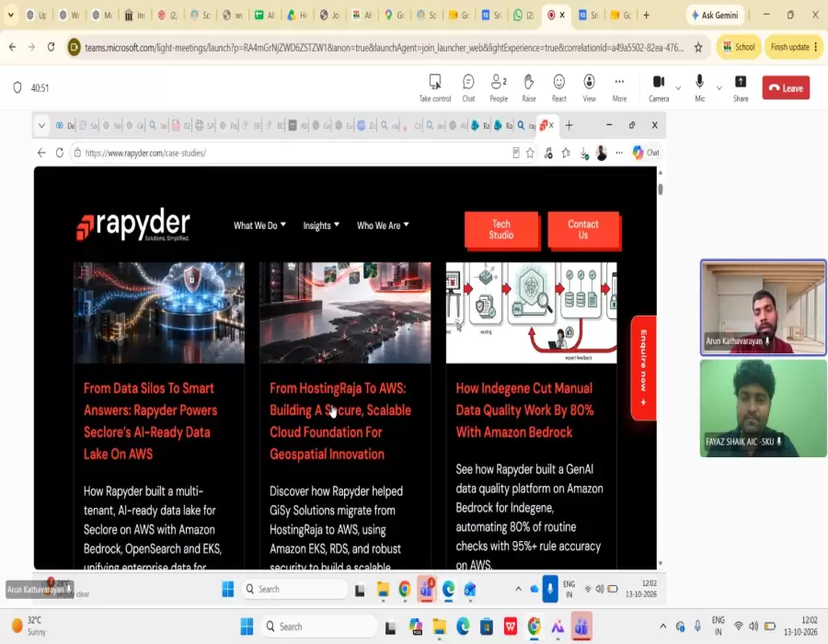Click the site info icon beside the URL
Viewport: 828px width, 644px height.
(74, 48)
